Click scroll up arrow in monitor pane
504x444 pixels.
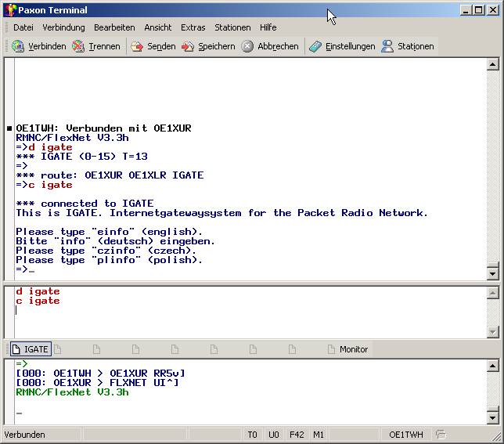pyautogui.click(x=493, y=366)
